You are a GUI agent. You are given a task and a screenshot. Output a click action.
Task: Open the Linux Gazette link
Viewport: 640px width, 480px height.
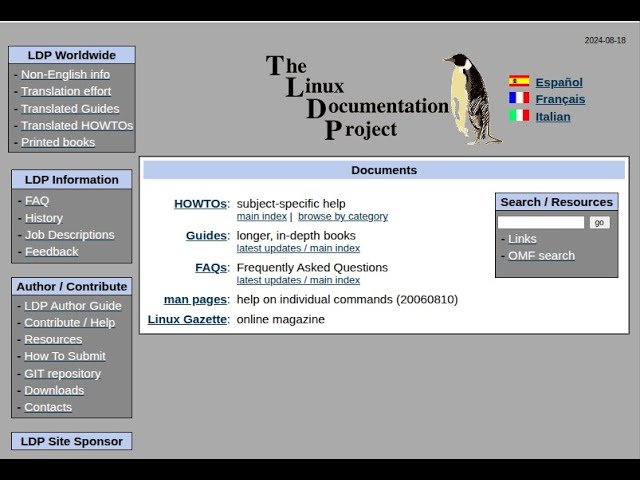pos(187,319)
